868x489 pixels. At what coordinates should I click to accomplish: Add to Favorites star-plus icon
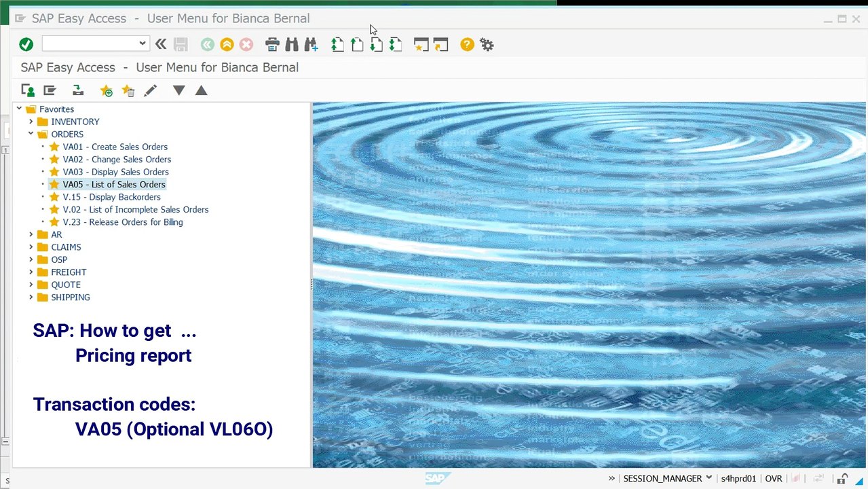click(x=107, y=90)
